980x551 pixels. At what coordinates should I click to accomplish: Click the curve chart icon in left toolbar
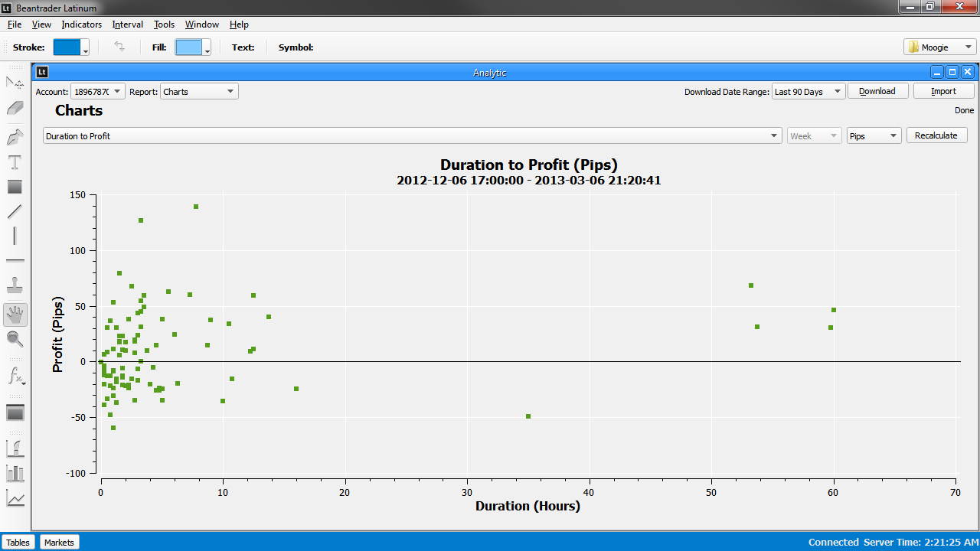click(x=15, y=448)
